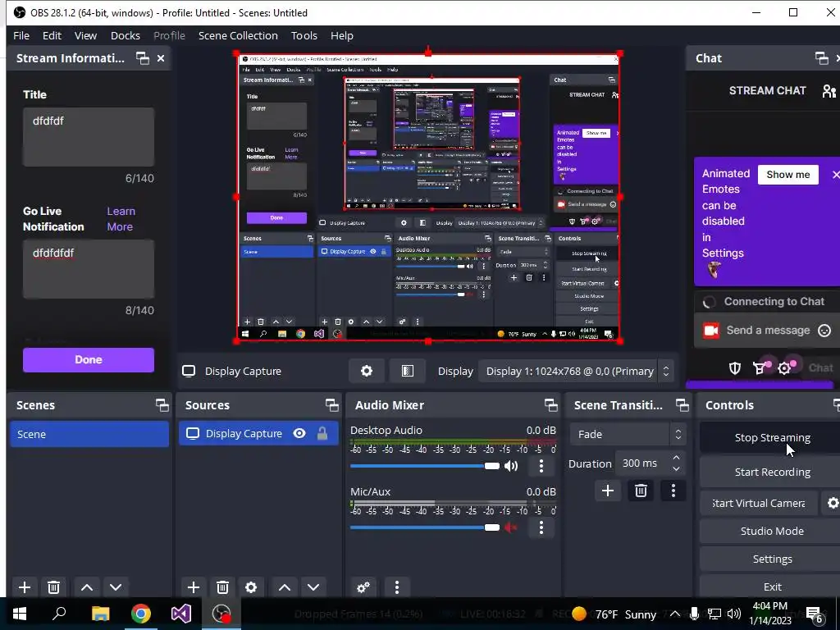840x630 pixels.
Task: Open the File menu
Action: pyautogui.click(x=21, y=35)
